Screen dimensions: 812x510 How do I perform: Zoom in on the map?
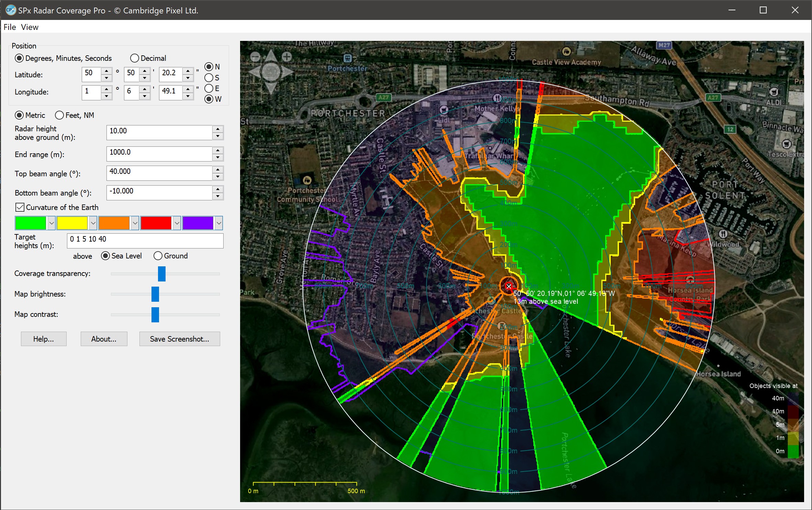[287, 57]
